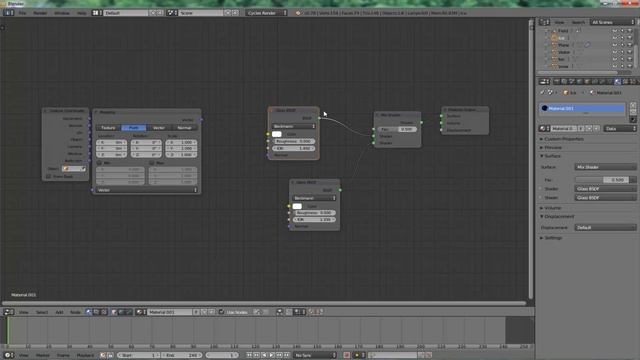640x360 pixels.
Task: Click the timeline End frame field
Action: point(182,355)
